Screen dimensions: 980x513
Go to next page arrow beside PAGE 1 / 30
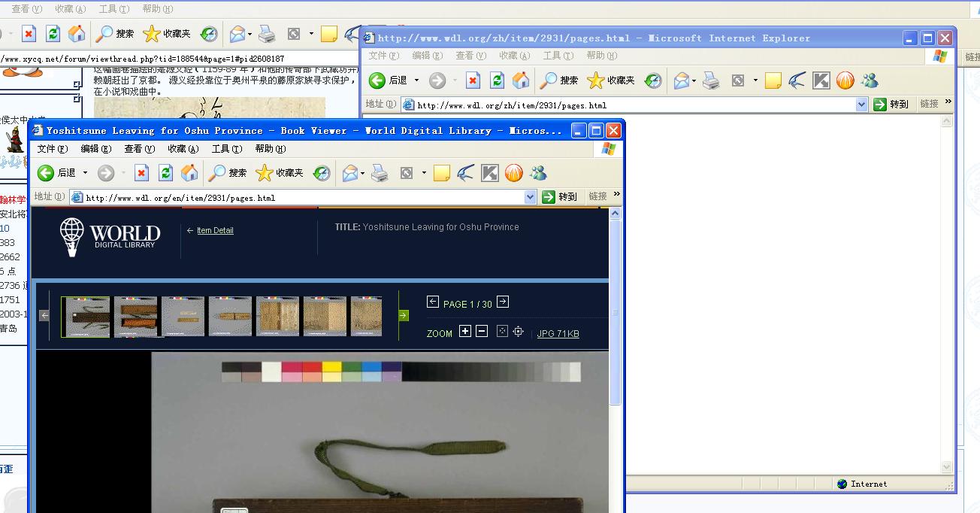503,302
